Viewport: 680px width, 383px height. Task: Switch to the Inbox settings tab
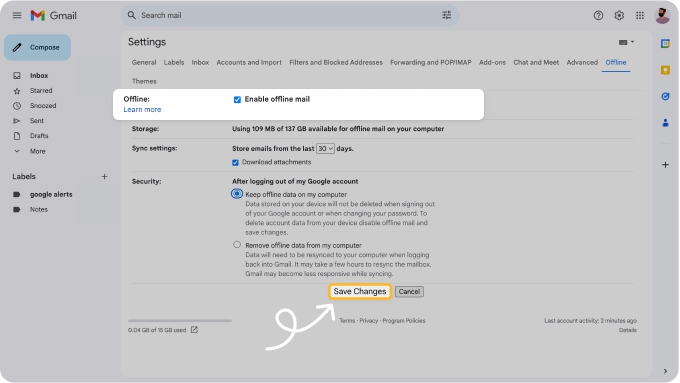click(200, 62)
